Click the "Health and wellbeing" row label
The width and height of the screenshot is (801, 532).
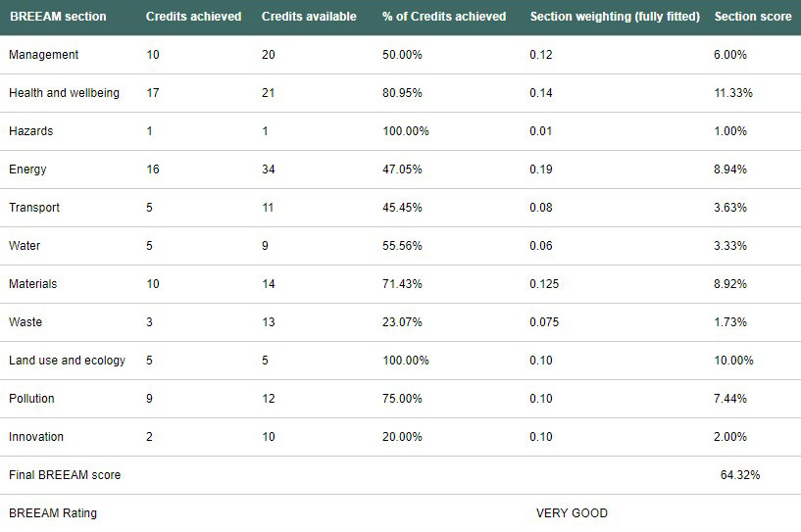pos(64,93)
